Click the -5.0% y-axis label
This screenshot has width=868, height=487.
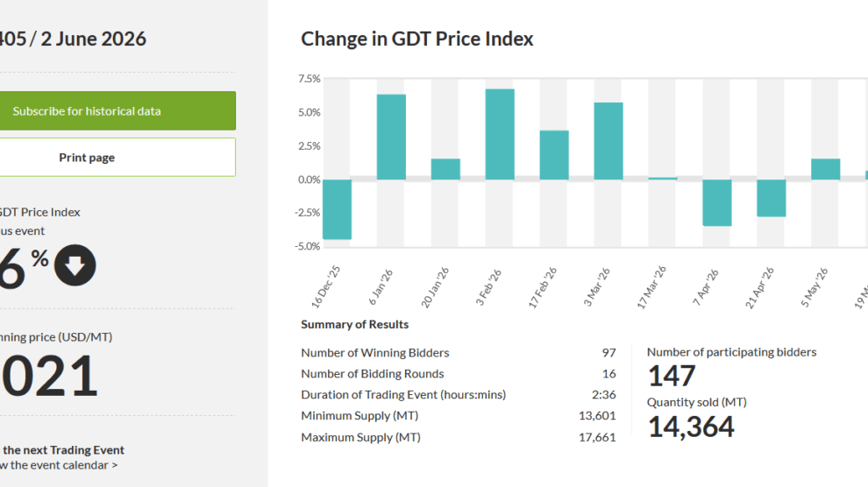[x=307, y=246]
